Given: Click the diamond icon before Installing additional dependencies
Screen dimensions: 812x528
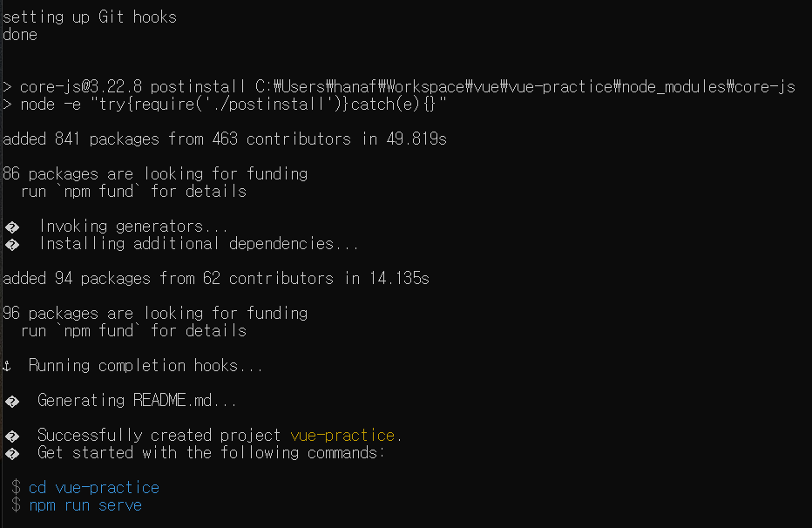Looking at the screenshot, I should (12, 244).
